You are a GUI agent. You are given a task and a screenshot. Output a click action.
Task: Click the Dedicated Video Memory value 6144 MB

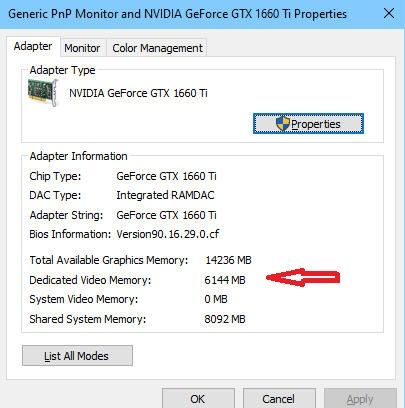pos(225,280)
